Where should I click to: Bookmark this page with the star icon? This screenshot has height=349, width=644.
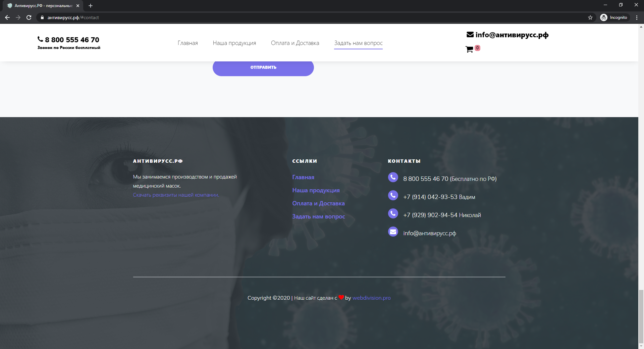[x=590, y=17]
